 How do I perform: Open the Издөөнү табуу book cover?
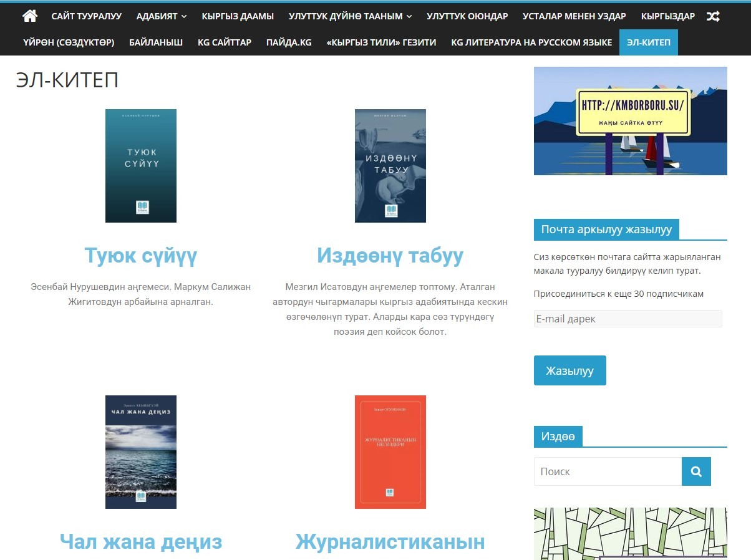tap(390, 166)
